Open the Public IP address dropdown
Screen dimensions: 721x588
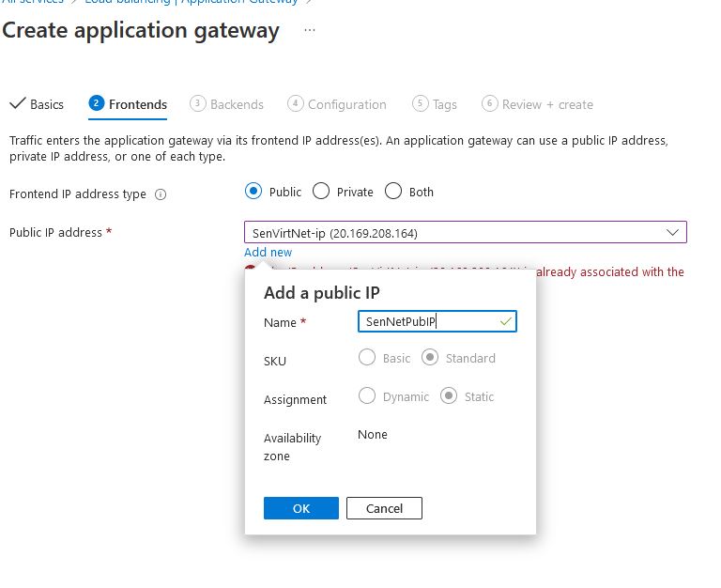465,232
